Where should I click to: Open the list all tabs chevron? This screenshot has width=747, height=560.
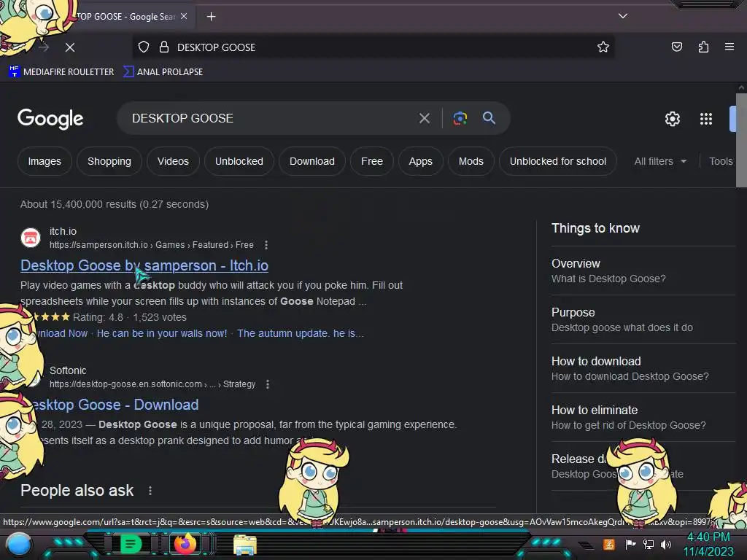(x=623, y=16)
